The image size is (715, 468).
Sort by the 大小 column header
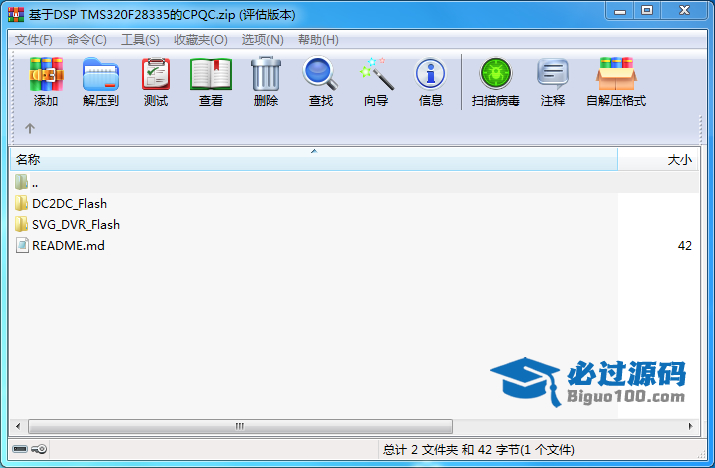pyautogui.click(x=658, y=160)
